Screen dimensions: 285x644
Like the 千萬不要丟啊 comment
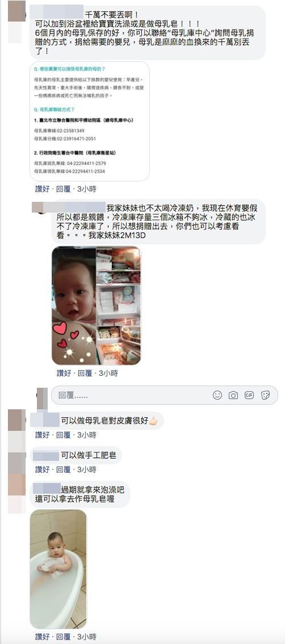[42, 189]
